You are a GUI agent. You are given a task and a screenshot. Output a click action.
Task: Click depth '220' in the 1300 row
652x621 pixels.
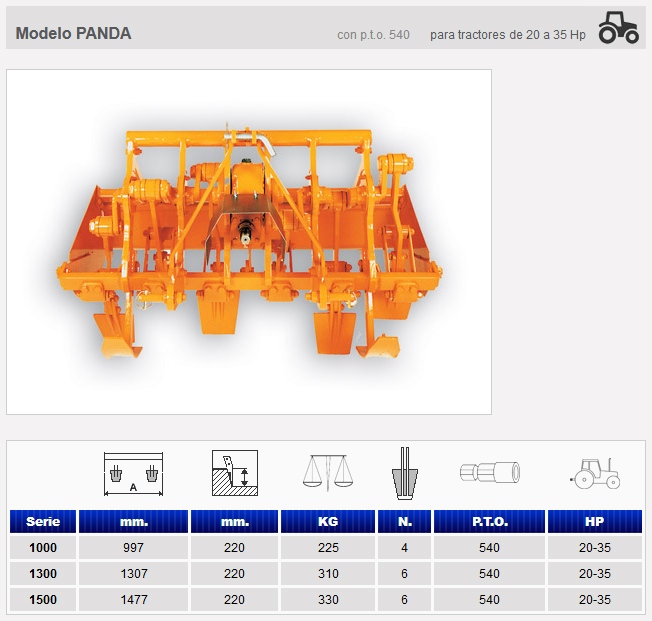point(235,574)
